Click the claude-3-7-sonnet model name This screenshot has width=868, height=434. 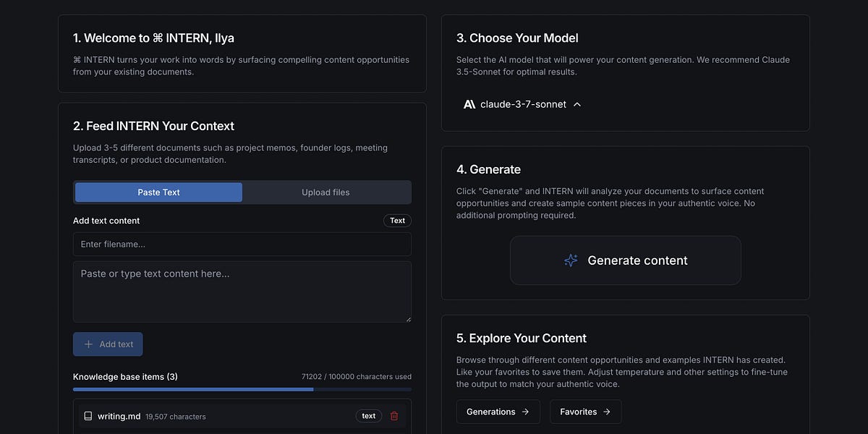pos(524,104)
